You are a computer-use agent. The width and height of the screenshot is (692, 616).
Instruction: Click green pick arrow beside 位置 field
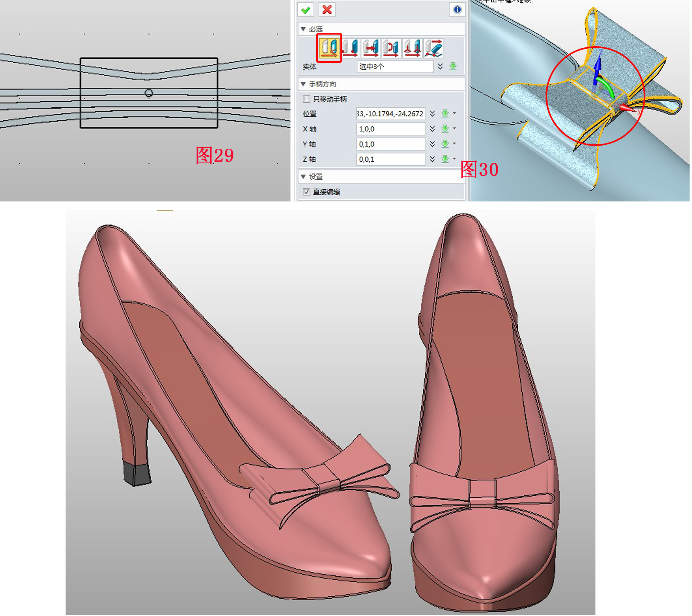point(445,114)
